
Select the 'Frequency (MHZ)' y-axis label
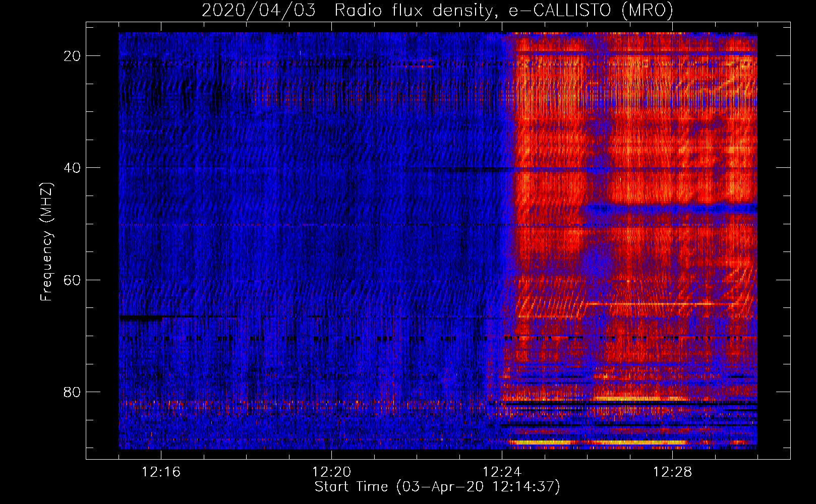point(46,242)
